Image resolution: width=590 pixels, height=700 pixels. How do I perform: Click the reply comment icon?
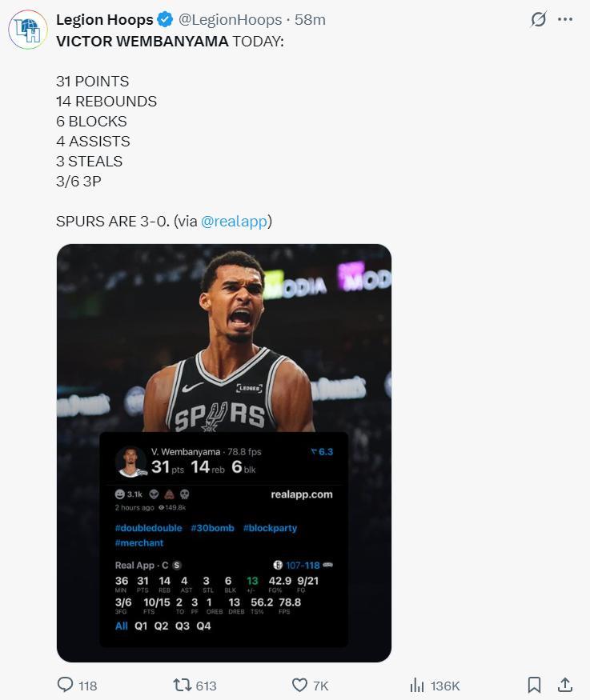65,685
